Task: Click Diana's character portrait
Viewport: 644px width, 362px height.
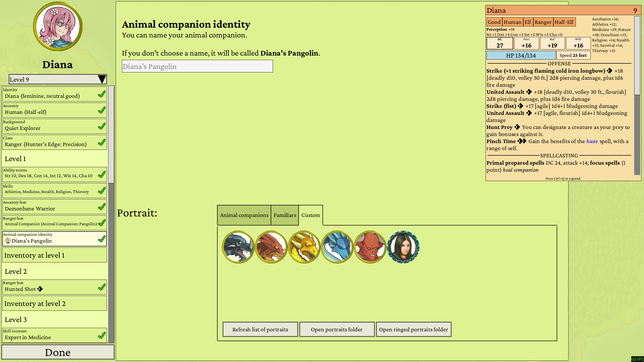Action: tap(58, 26)
